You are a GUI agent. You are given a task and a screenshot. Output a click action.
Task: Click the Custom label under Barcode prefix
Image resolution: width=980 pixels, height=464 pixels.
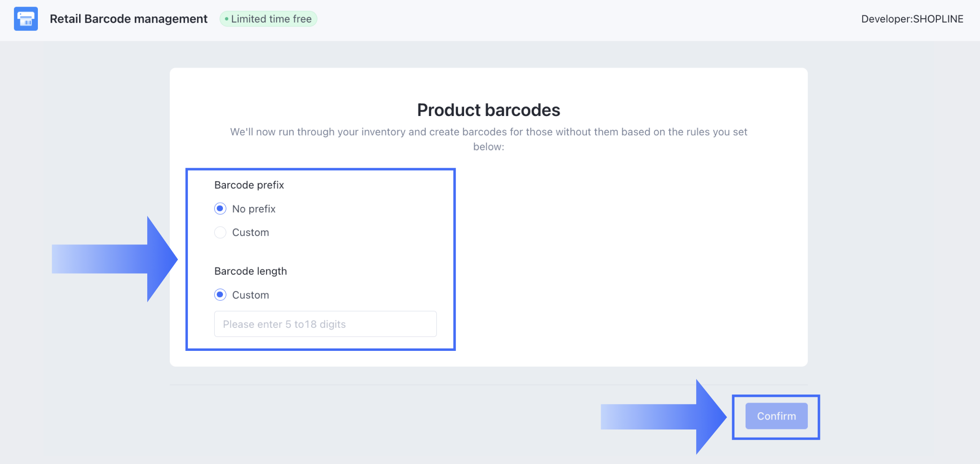pos(250,232)
